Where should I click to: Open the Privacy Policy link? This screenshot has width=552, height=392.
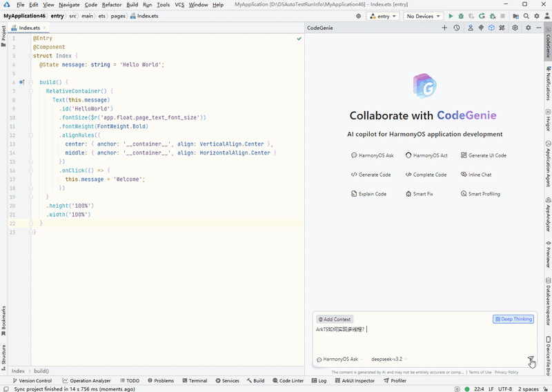coord(506,372)
